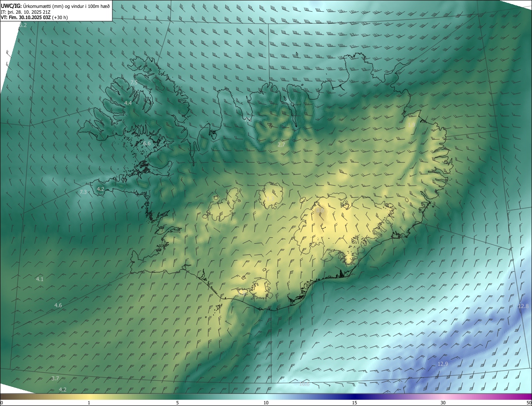This screenshot has height=406, width=532.
Task: Click the colorbar tick label 1
Action: click(x=89, y=403)
